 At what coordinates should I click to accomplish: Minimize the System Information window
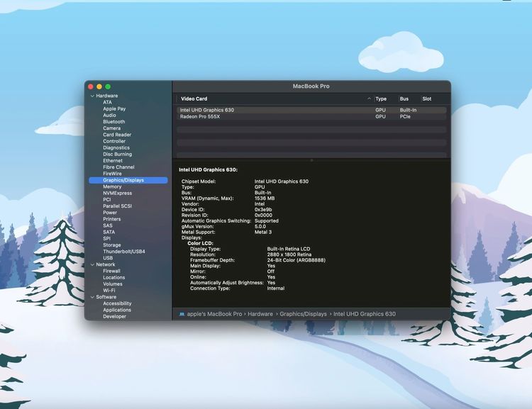(99, 86)
